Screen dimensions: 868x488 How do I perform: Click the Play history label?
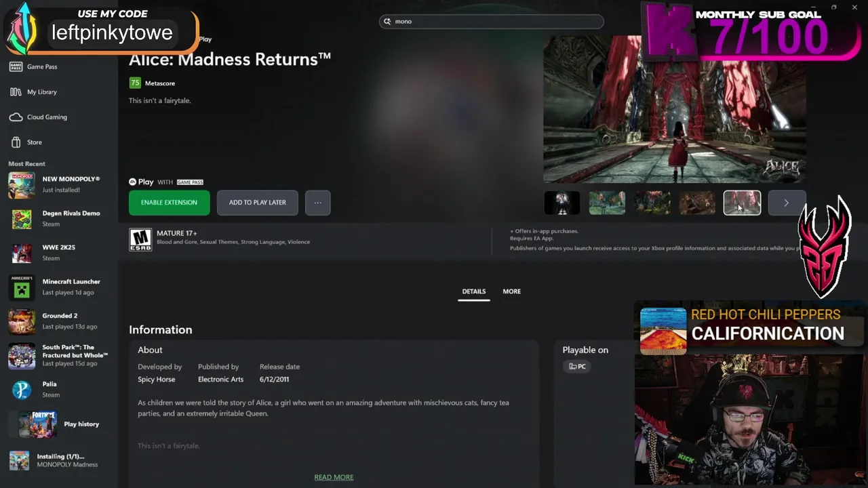pos(81,424)
